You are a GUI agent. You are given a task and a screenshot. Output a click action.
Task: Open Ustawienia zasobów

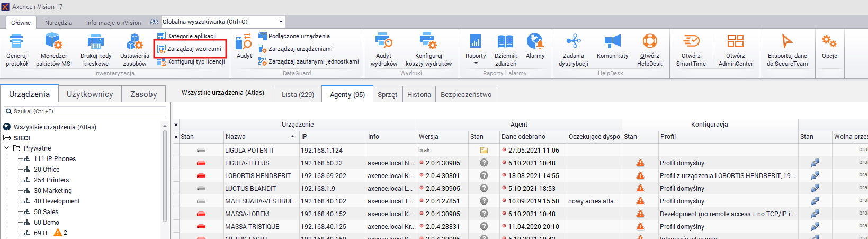[x=135, y=41]
